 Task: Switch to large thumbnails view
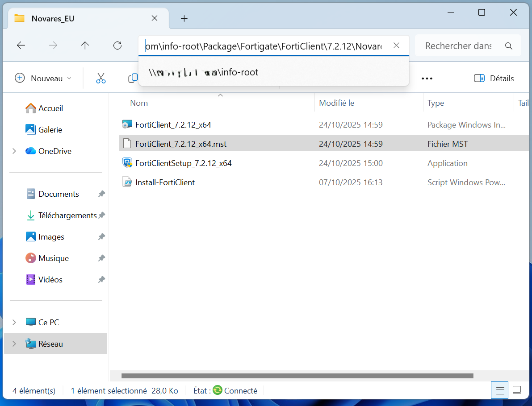[517, 390]
